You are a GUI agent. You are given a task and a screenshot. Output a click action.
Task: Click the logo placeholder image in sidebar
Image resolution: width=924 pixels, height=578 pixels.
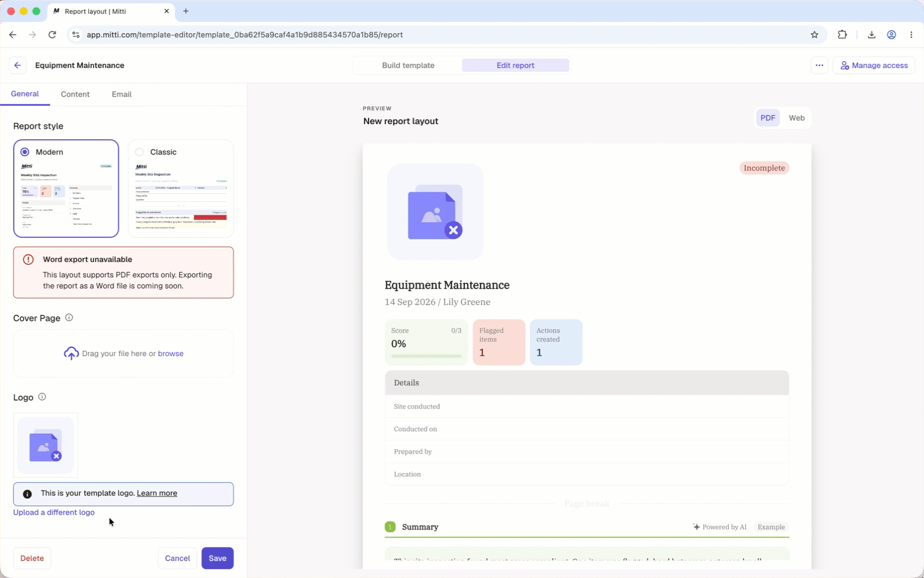click(46, 445)
